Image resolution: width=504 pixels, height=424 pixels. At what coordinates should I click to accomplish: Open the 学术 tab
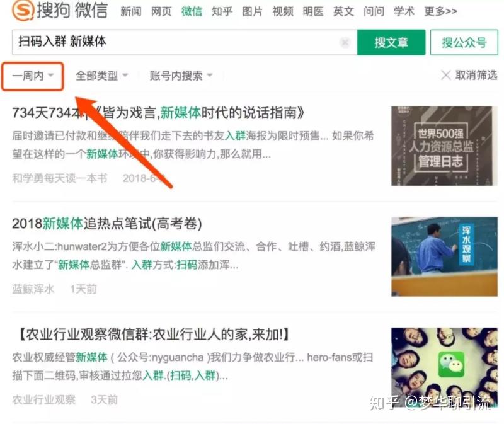[404, 11]
